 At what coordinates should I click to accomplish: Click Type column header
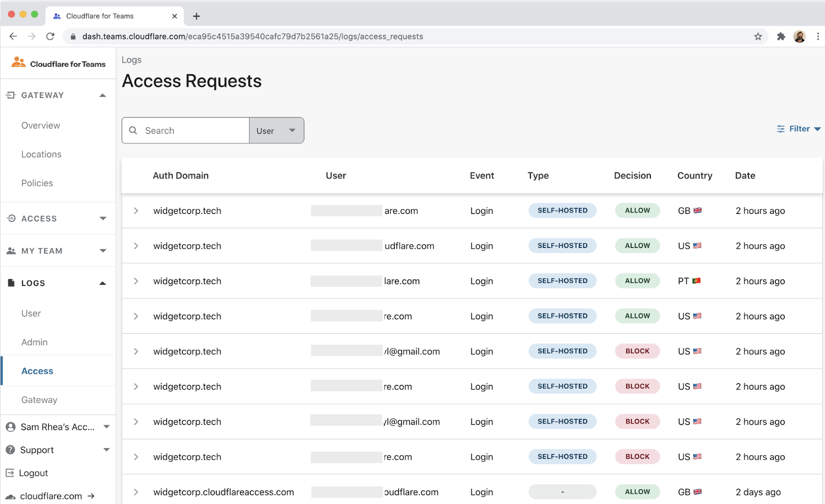tap(538, 175)
